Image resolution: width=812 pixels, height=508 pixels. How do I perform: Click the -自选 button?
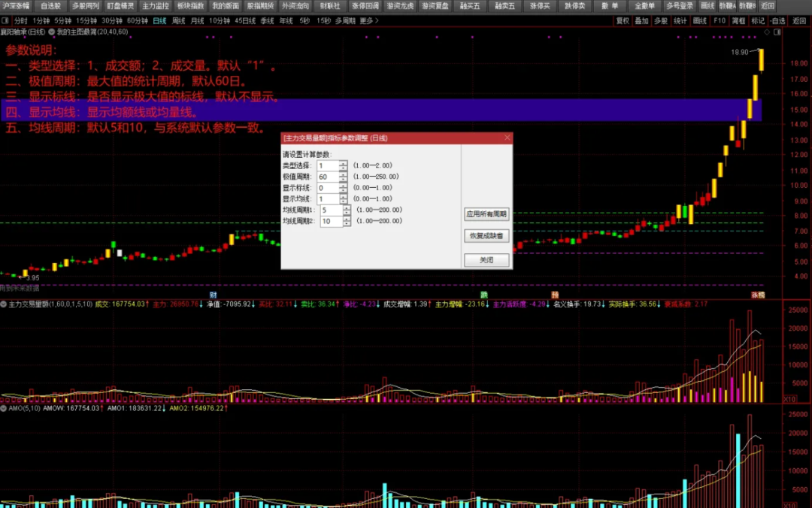click(x=778, y=21)
